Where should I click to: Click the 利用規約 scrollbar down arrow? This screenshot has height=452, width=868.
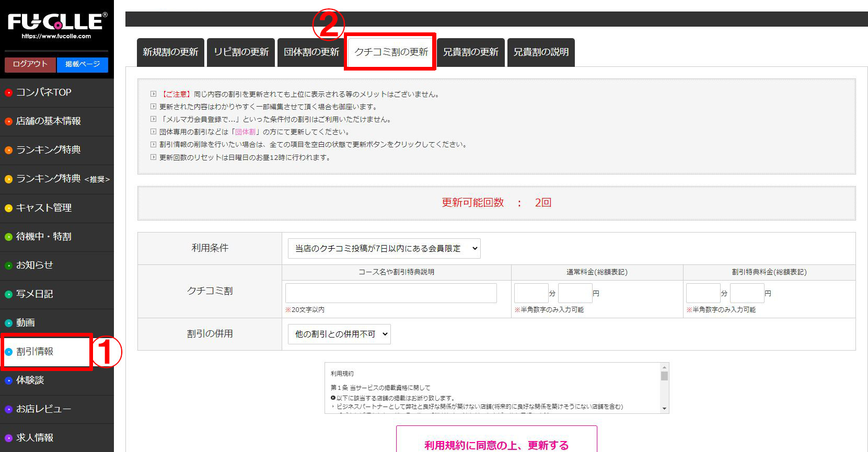pos(664,409)
